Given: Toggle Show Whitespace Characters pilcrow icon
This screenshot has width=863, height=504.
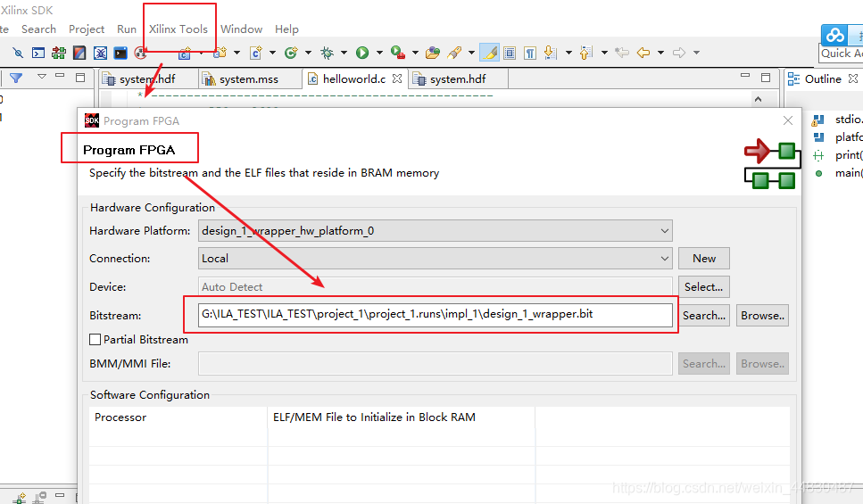Looking at the screenshot, I should click(x=529, y=53).
